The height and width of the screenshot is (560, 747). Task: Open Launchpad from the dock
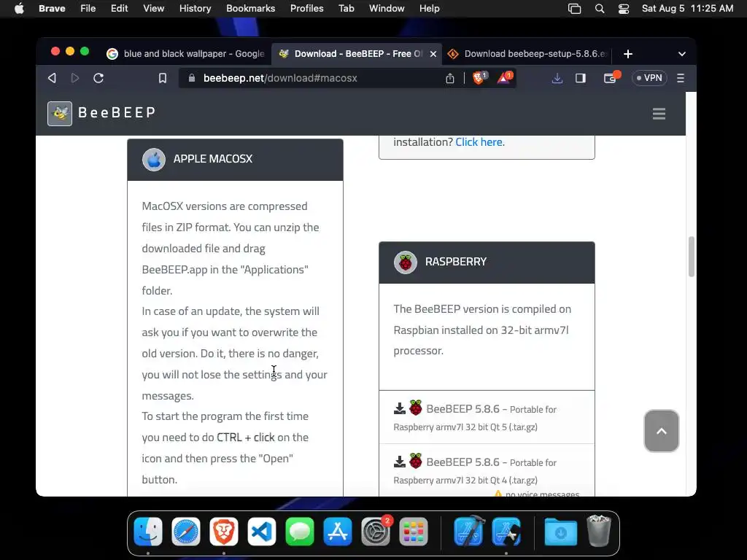[414, 532]
